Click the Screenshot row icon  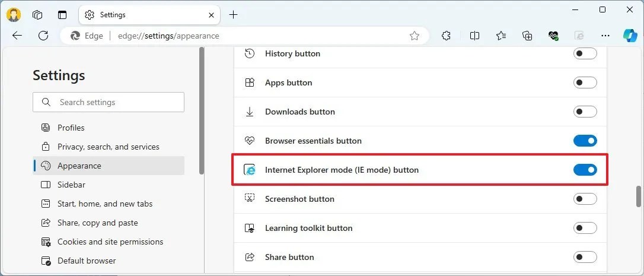(250, 199)
